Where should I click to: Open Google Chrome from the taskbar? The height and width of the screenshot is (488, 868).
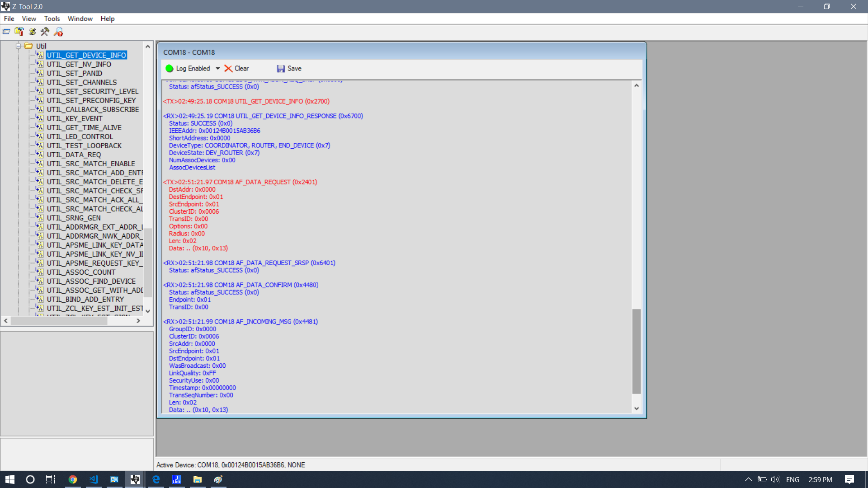[72, 479]
